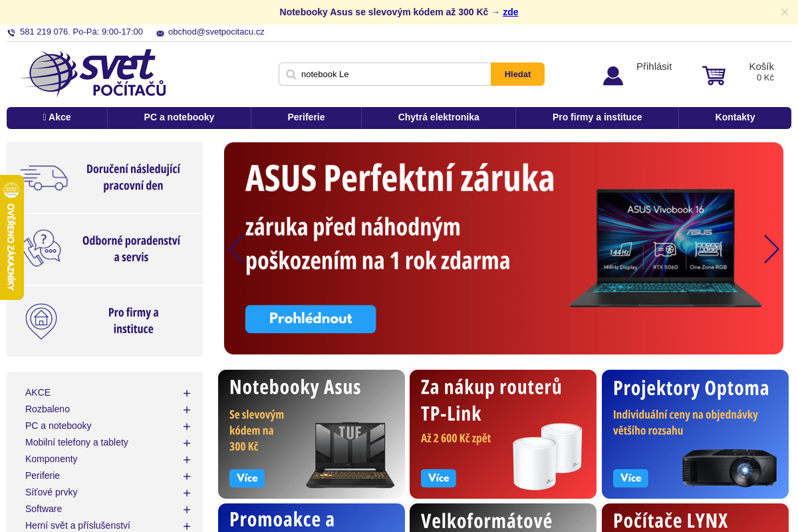
Task: Go to the previous banner slide arrow
Action: (235, 249)
